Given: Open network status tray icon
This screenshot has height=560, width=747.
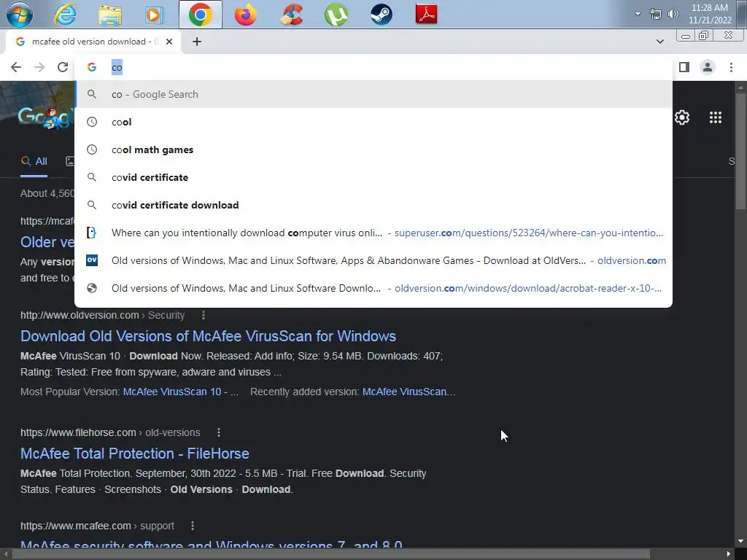Looking at the screenshot, I should coord(656,15).
